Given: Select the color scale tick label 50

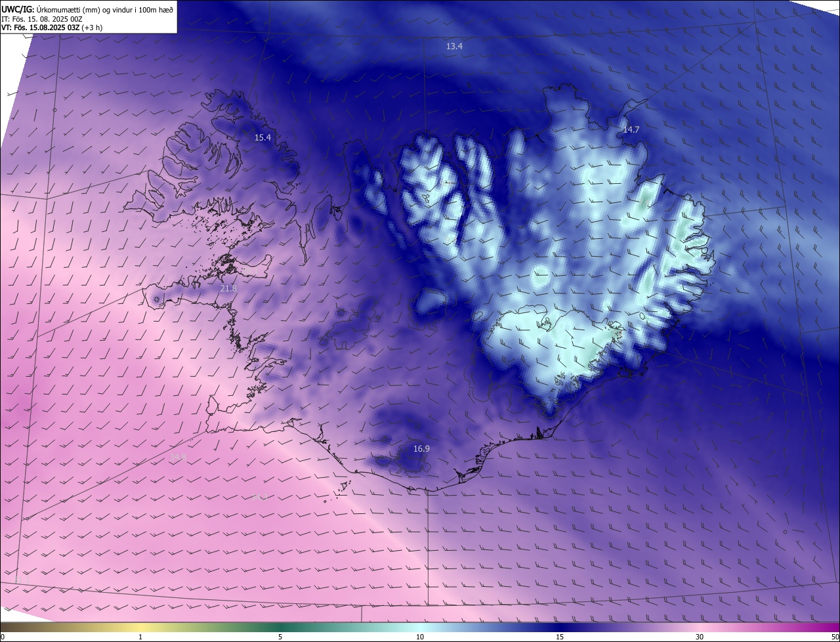Looking at the screenshot, I should pos(835,637).
